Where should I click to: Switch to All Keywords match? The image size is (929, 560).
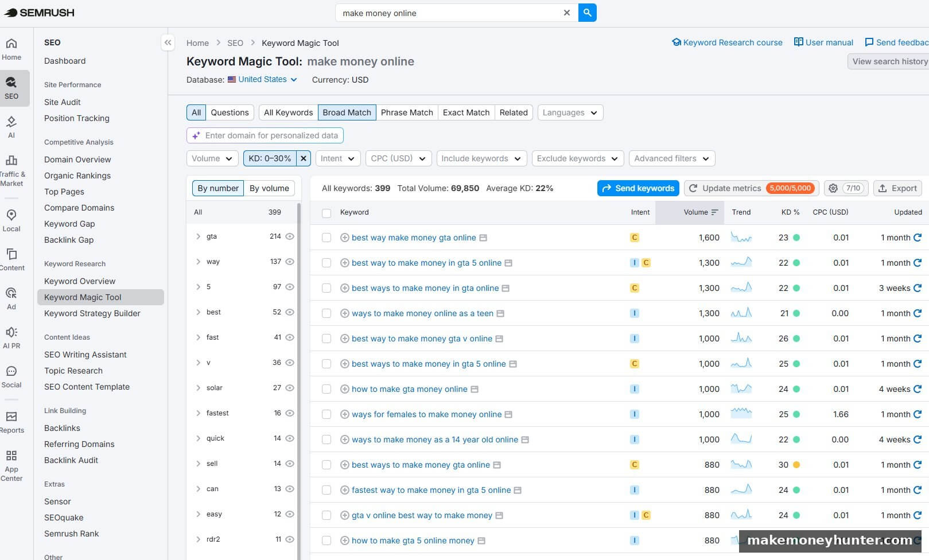(288, 112)
